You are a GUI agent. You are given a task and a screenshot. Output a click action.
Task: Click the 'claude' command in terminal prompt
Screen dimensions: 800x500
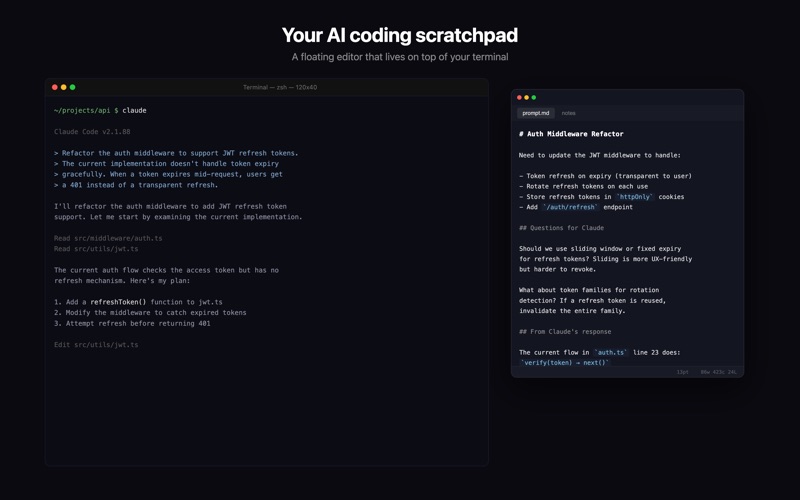click(134, 110)
